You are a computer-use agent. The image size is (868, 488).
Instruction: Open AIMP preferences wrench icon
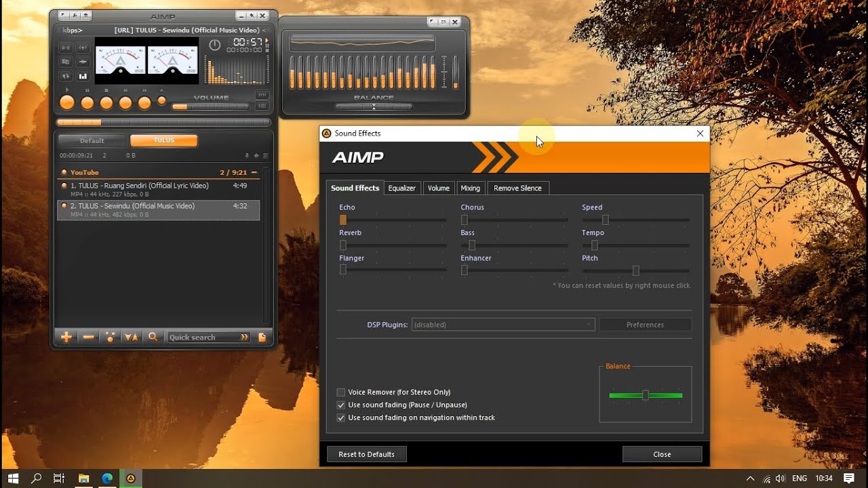[x=75, y=15]
